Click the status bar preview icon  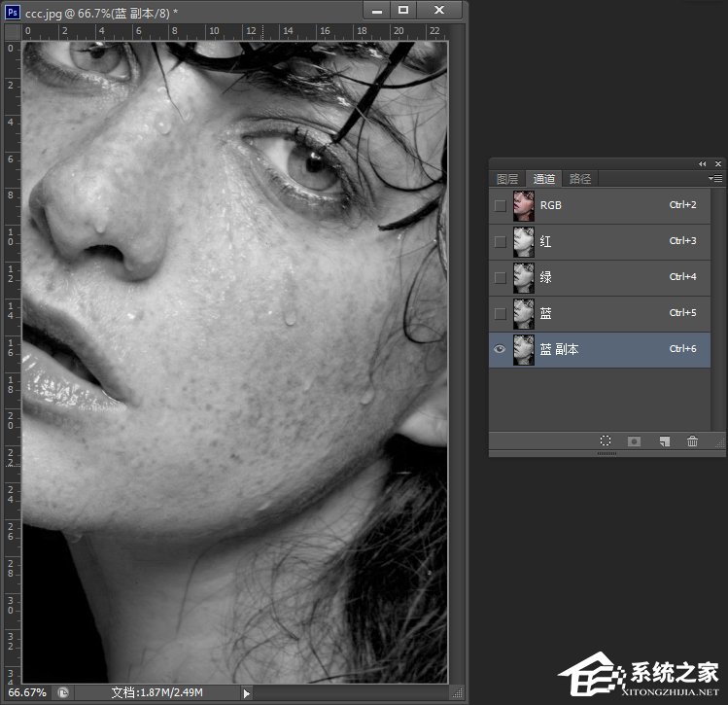(63, 692)
